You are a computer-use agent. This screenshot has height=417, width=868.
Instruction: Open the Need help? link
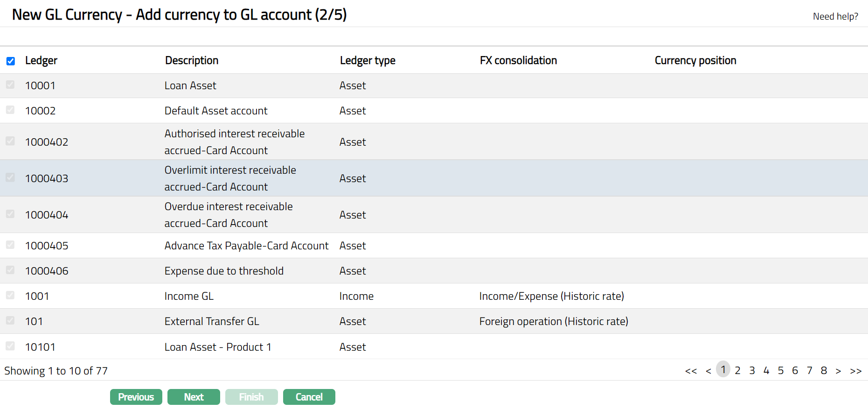(835, 16)
